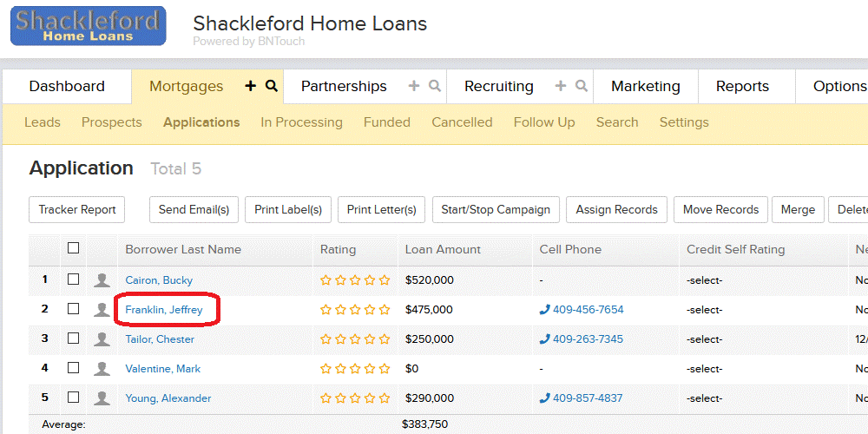Open Credit Self Rating select for Franklin, Jeffrey
This screenshot has height=434, width=868.
point(704,310)
